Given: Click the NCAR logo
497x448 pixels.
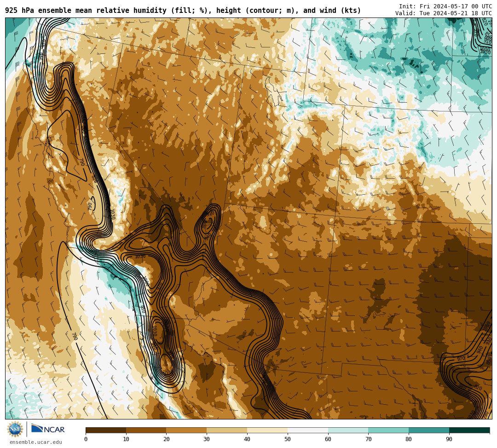Looking at the screenshot, I should click(48, 429).
